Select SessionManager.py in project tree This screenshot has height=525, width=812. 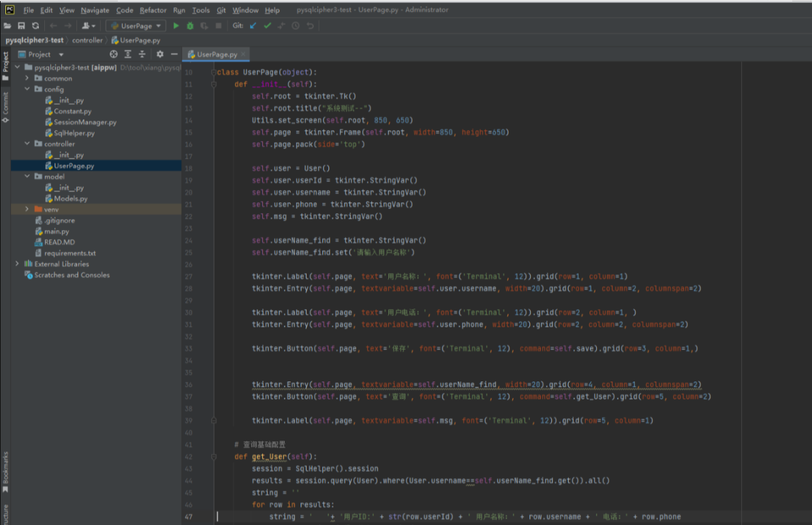(x=85, y=122)
